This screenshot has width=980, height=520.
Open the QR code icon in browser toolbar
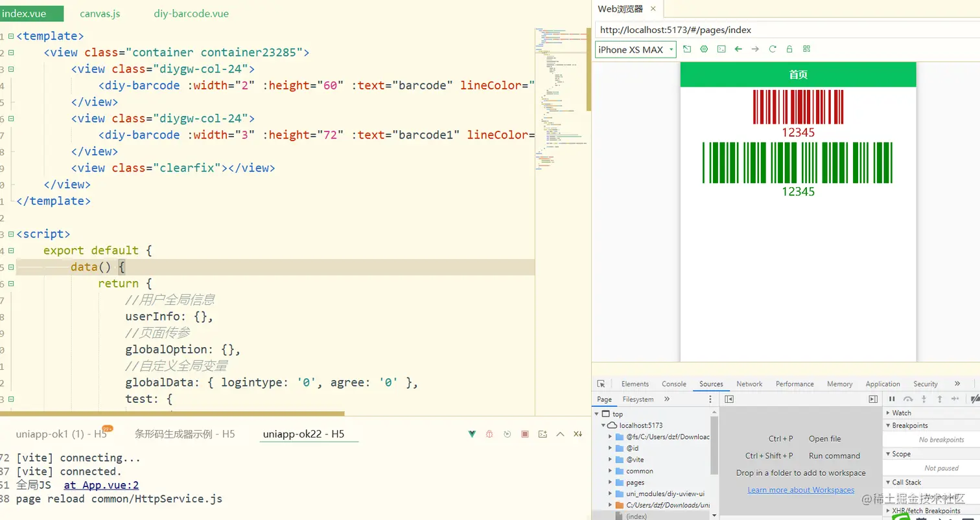point(807,49)
